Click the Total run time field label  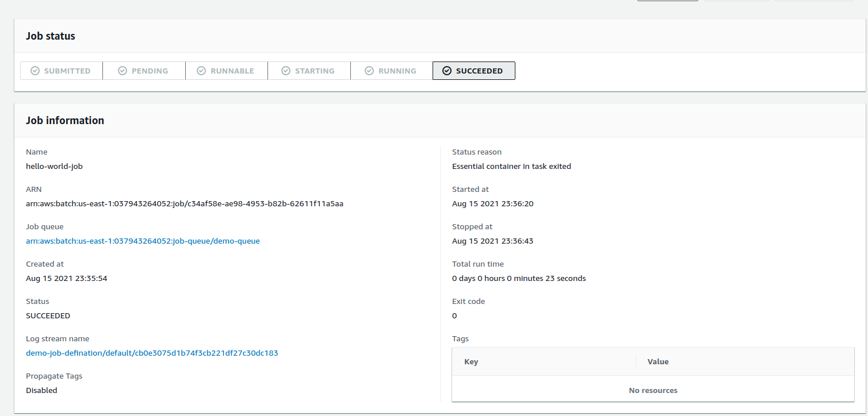[x=478, y=264]
